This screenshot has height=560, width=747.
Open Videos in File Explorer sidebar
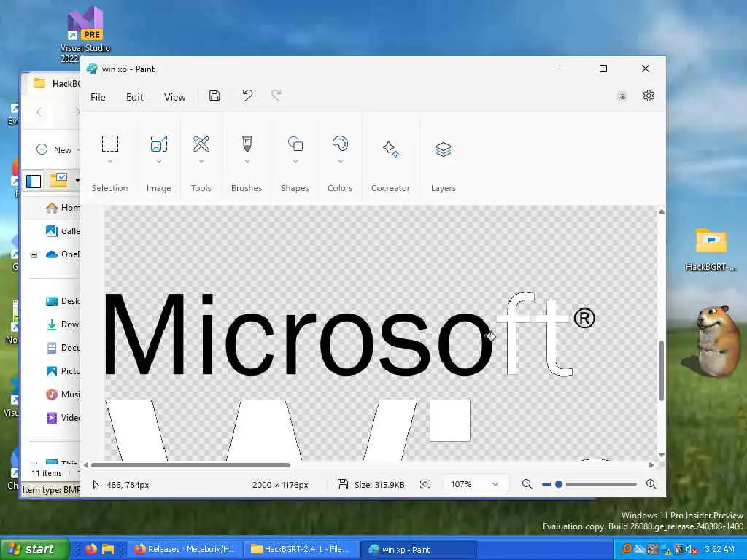tap(63, 418)
